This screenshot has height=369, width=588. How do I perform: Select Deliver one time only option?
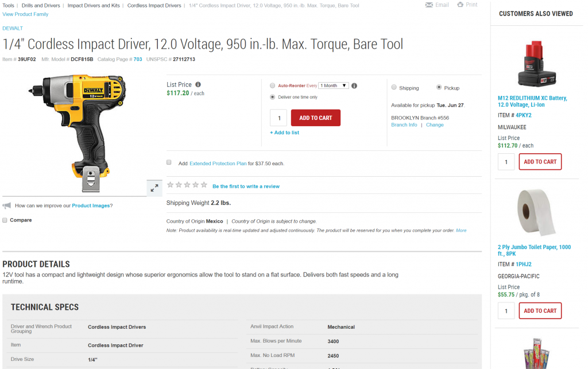273,97
